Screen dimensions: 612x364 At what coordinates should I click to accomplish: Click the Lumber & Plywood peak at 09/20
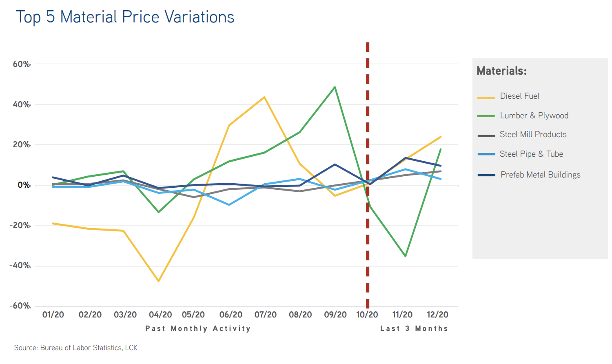click(335, 87)
